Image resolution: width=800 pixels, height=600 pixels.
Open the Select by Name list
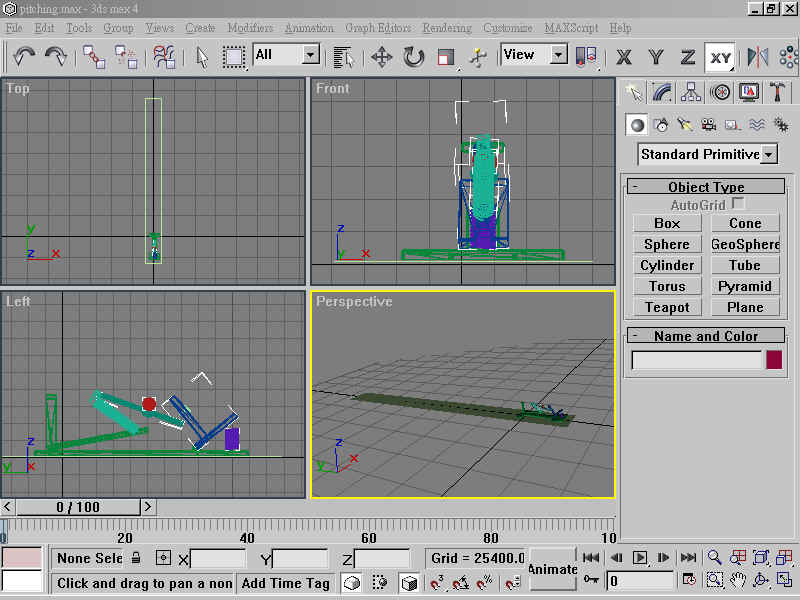[343, 57]
